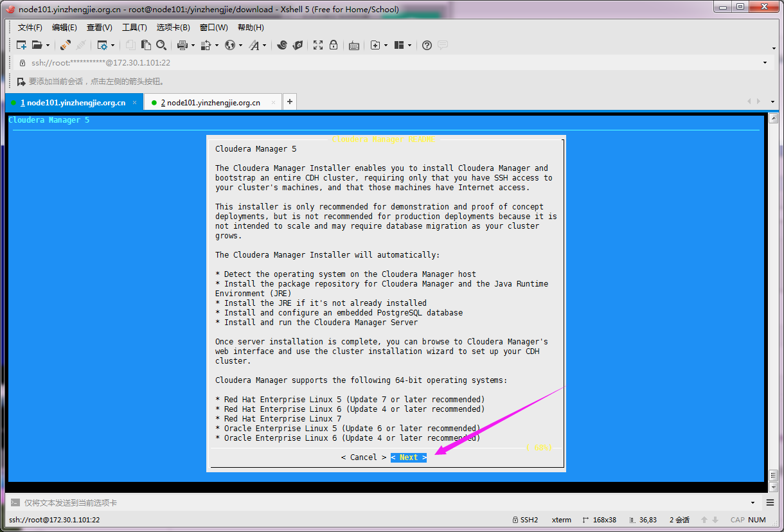
Task: Click the Print icon
Action: coord(182,45)
